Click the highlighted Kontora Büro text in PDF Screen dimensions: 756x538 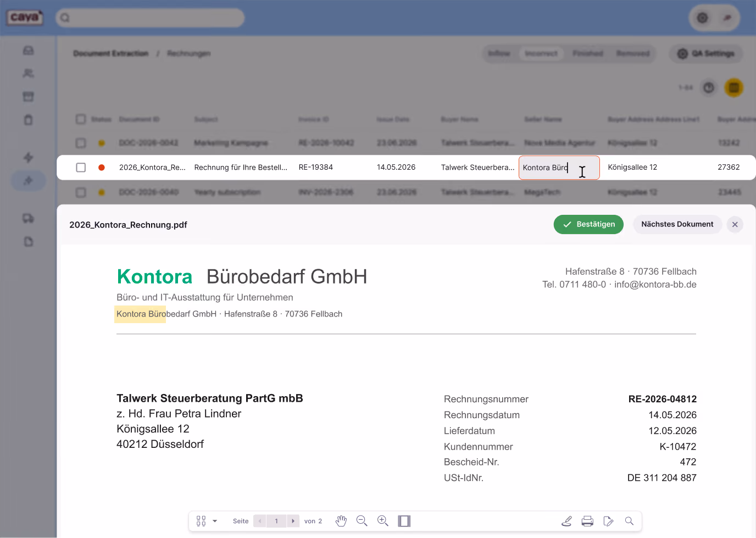click(140, 314)
